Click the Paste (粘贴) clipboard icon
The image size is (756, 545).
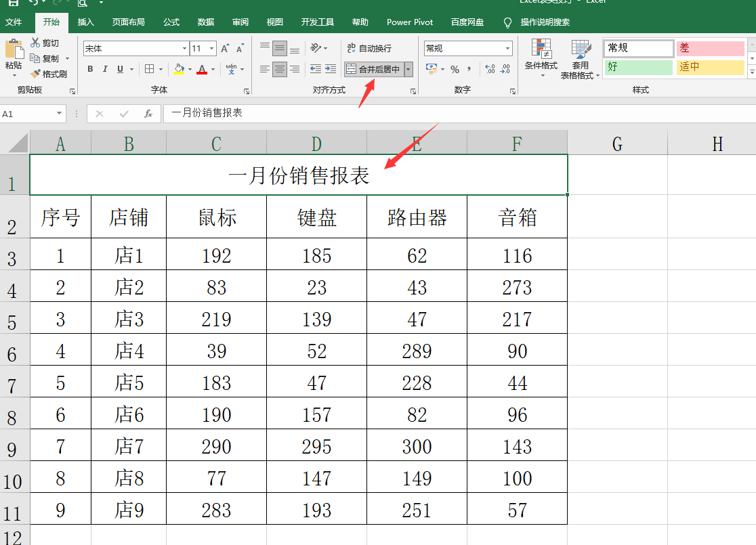click(x=14, y=49)
